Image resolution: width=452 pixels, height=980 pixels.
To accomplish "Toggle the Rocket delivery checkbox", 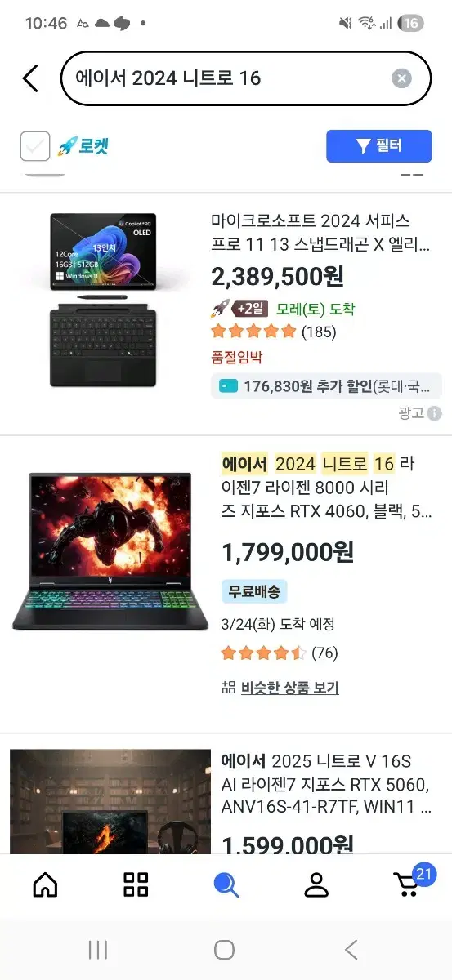I will [35, 146].
